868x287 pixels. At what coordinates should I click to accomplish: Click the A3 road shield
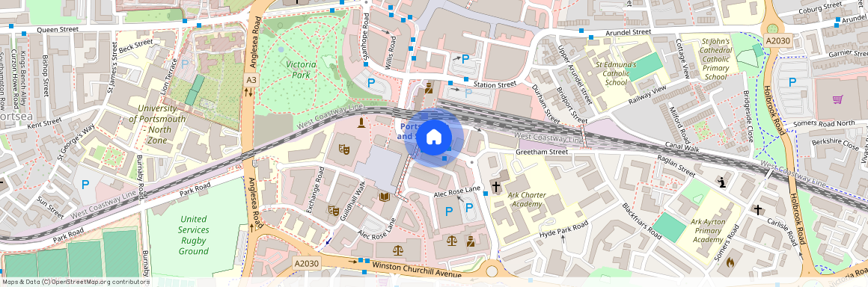pyautogui.click(x=251, y=80)
